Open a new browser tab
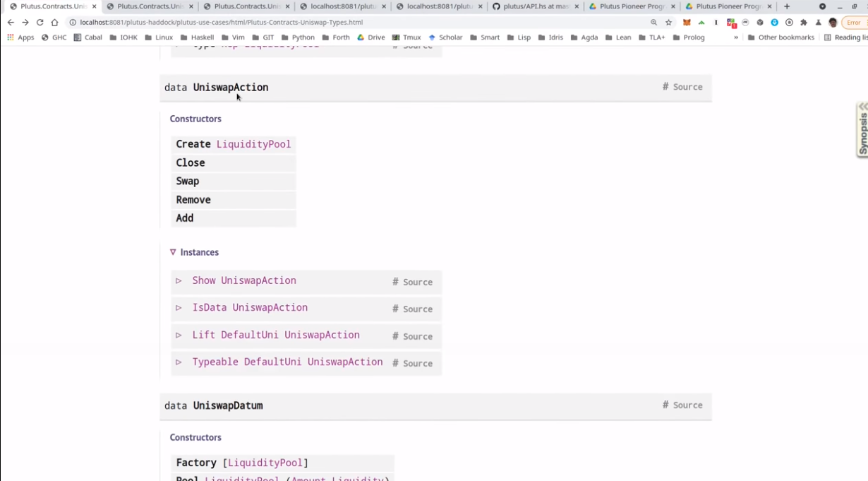 787,6
